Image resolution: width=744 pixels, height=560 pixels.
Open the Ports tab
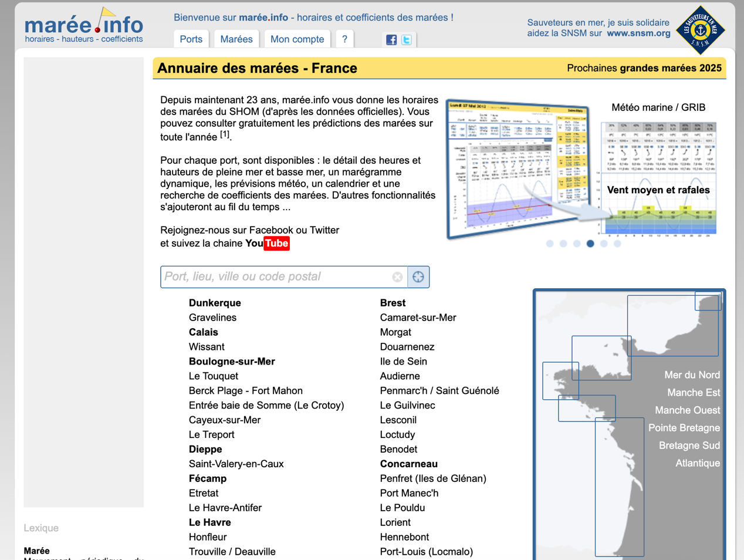coord(191,39)
